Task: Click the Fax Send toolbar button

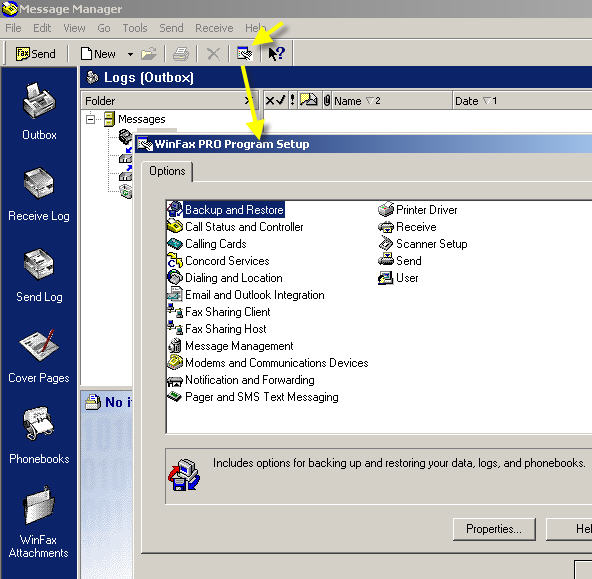Action: click(35, 54)
